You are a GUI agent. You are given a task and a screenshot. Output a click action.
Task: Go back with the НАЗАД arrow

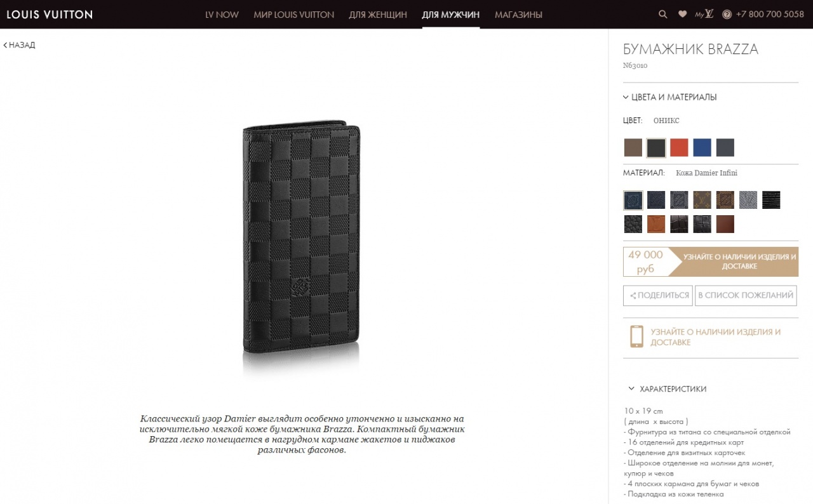pos(20,45)
